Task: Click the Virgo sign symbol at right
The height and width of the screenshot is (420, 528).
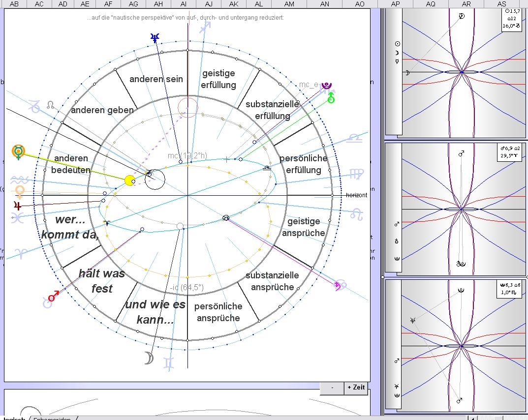Action: click(357, 174)
